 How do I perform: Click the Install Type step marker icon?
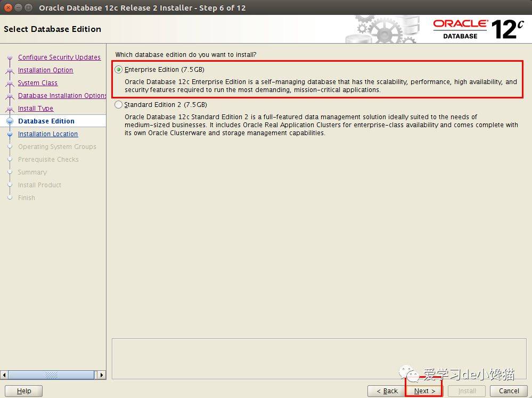[10, 109]
